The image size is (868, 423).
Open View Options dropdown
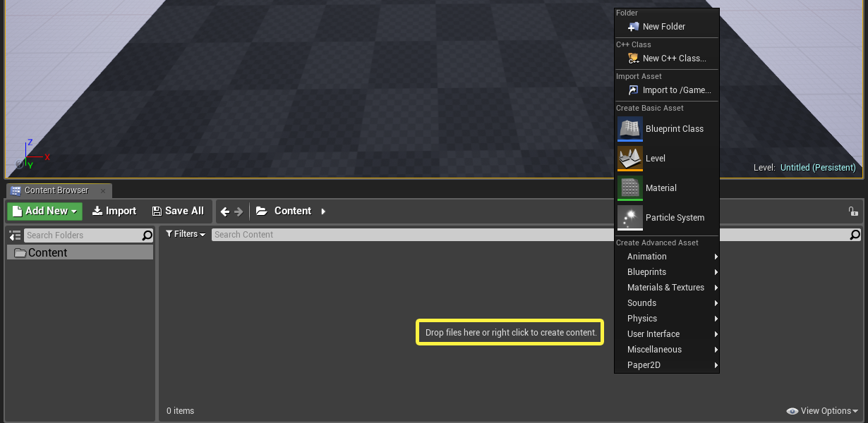(822, 411)
